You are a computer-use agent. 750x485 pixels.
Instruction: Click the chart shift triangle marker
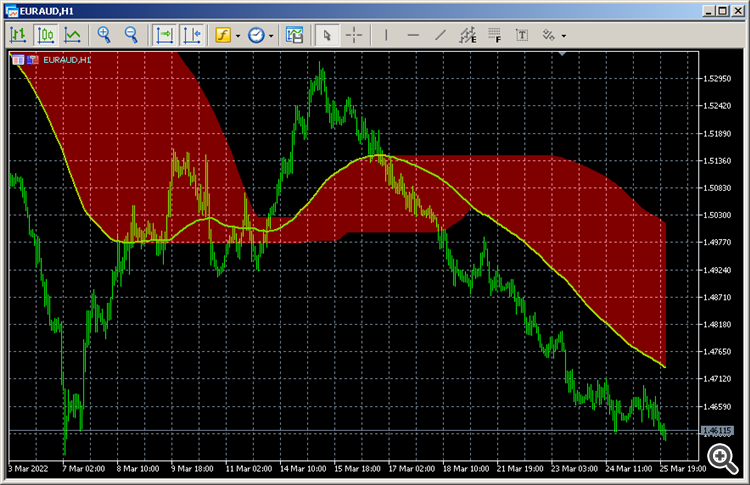coord(562,54)
